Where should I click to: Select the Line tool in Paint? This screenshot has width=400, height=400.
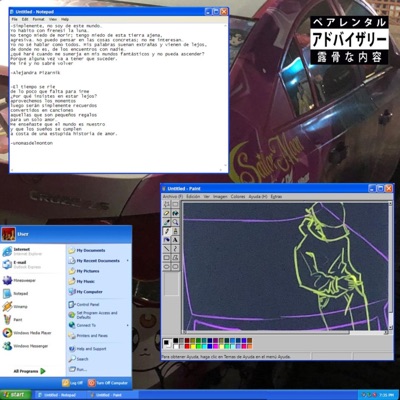167,249
